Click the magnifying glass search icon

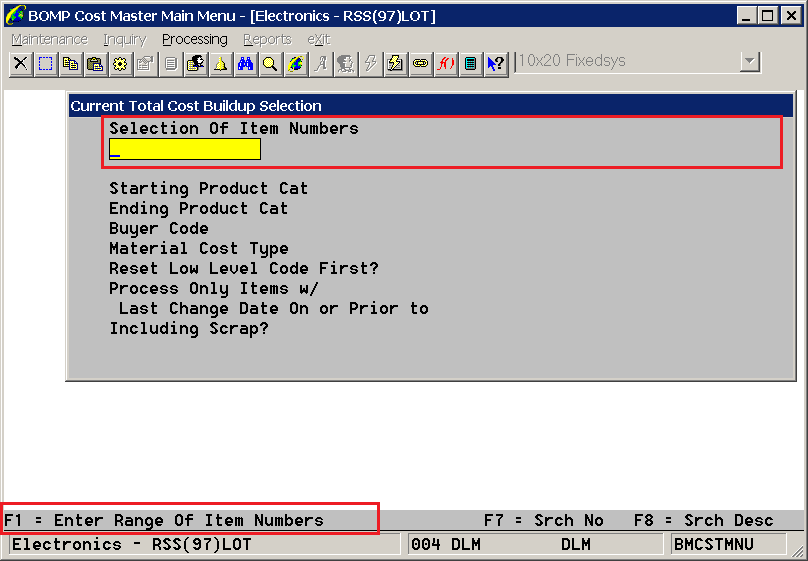270,64
